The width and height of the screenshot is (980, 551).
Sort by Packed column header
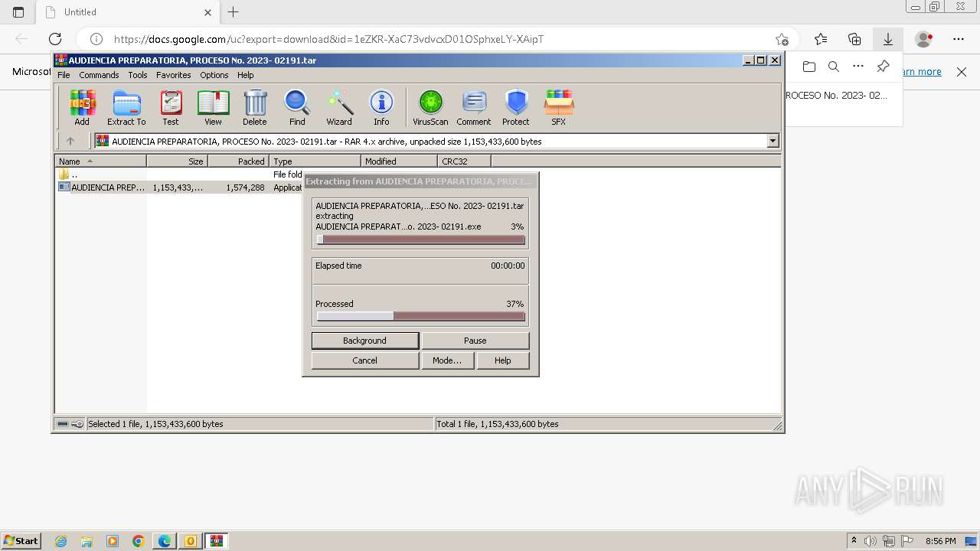(x=238, y=161)
